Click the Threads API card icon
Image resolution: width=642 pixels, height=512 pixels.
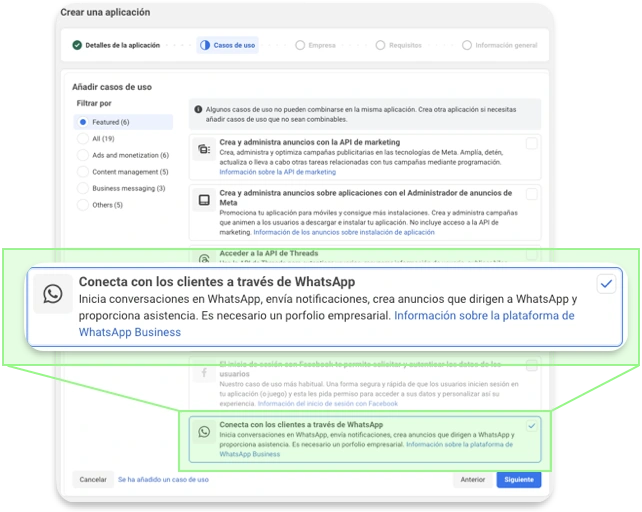[x=204, y=258]
